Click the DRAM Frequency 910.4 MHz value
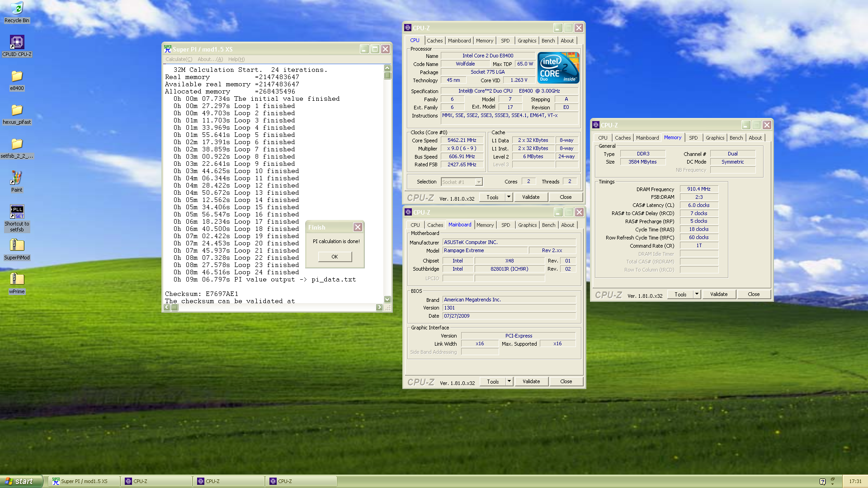The width and height of the screenshot is (868, 488). pyautogui.click(x=698, y=189)
